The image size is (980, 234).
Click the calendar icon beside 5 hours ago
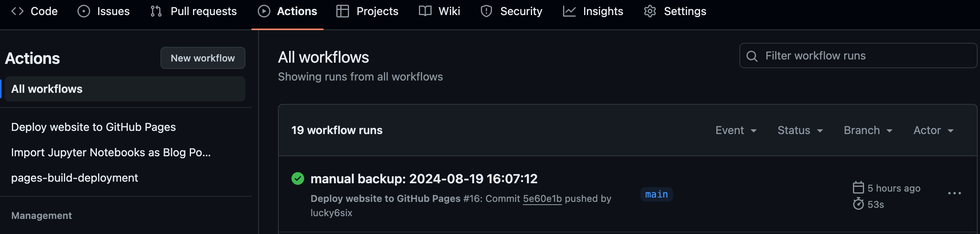pyautogui.click(x=858, y=188)
